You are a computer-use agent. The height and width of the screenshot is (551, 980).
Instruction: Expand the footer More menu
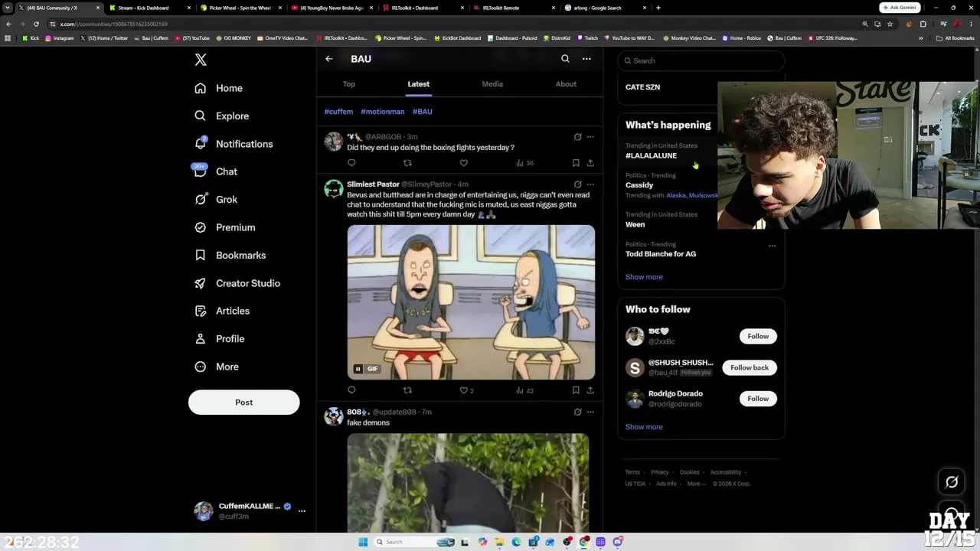pyautogui.click(x=696, y=484)
